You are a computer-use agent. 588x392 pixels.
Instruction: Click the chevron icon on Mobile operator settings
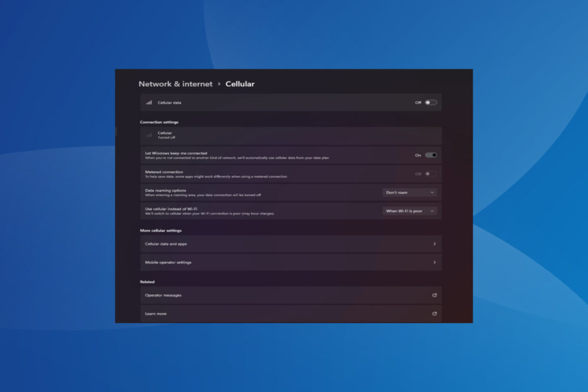point(434,262)
